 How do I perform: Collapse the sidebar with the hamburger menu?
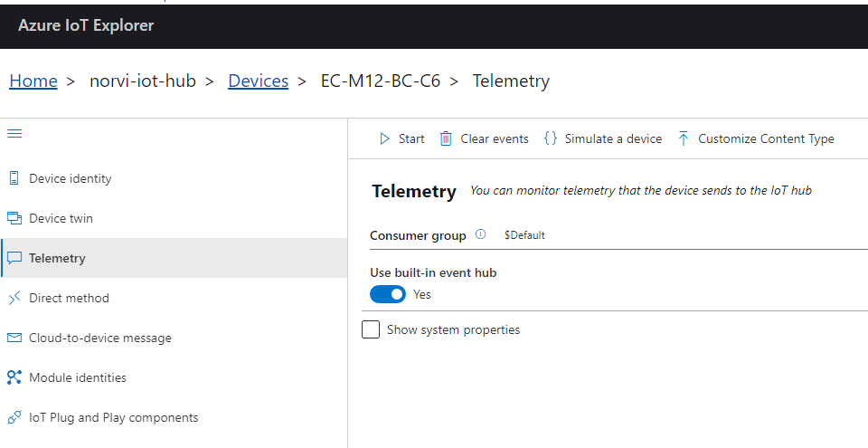click(x=14, y=134)
